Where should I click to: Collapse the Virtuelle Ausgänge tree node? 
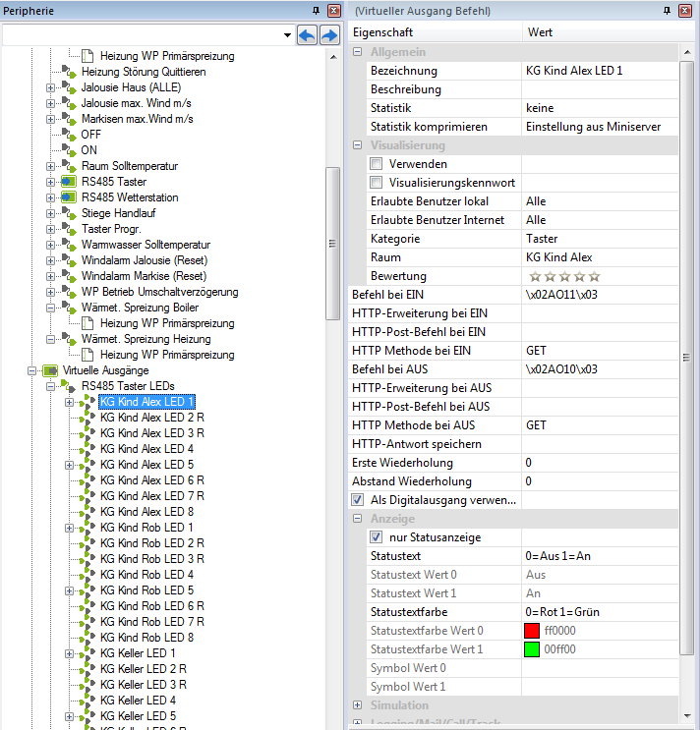pos(31,370)
